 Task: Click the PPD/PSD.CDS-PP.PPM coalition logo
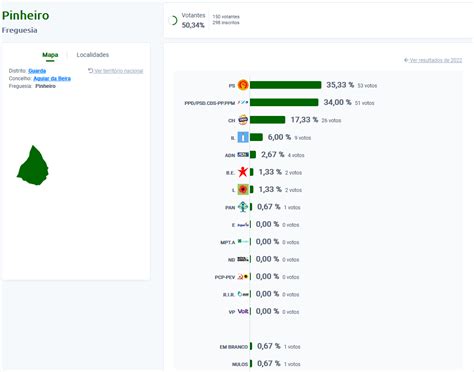click(x=243, y=102)
